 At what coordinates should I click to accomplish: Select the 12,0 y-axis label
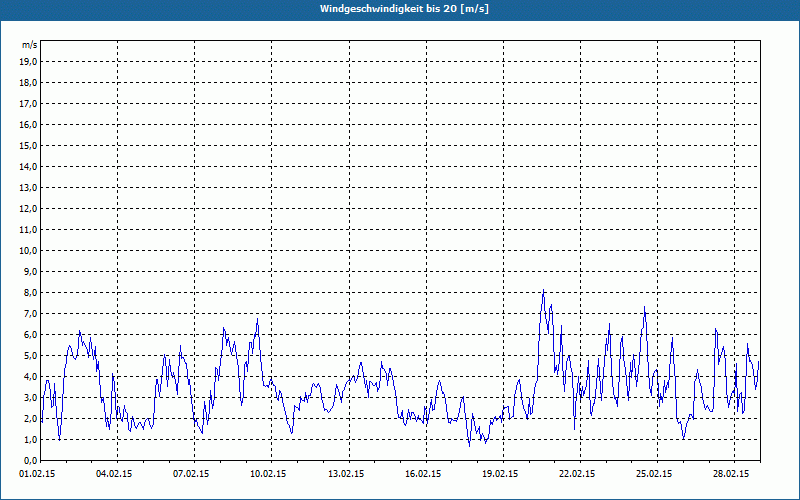coord(29,209)
